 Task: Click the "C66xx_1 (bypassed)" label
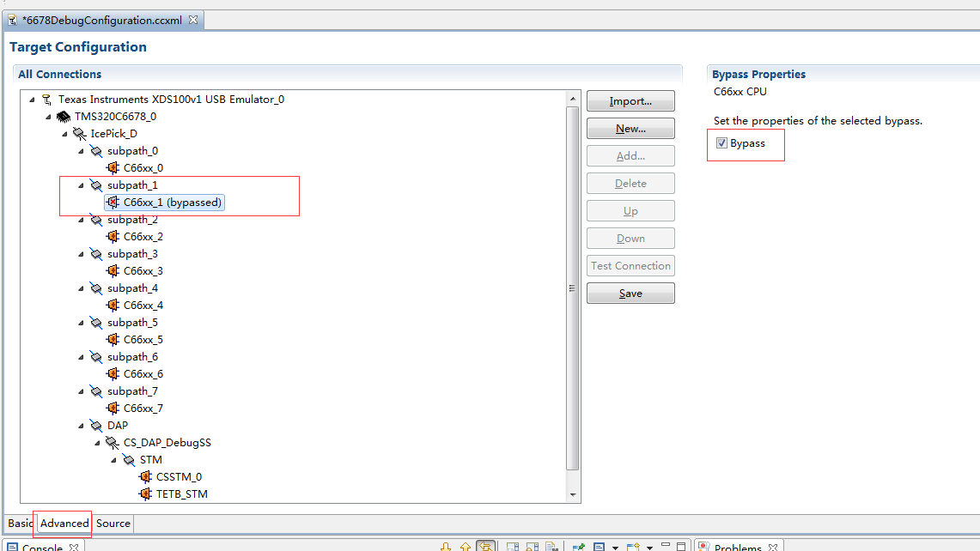pos(173,203)
